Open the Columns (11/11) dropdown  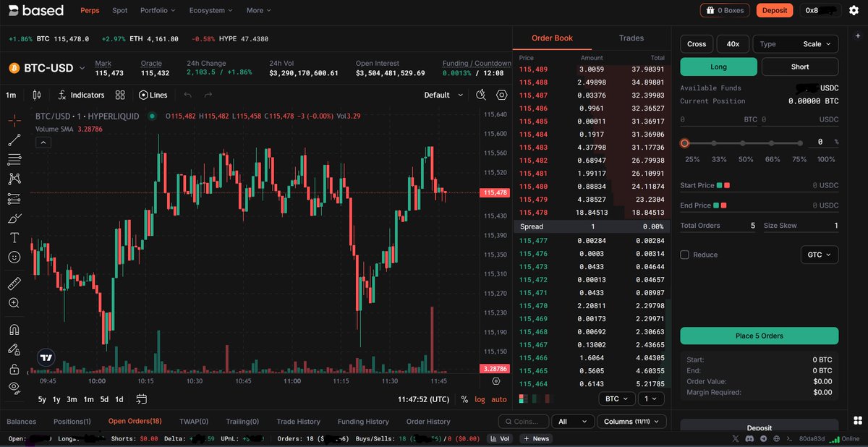[631, 421]
